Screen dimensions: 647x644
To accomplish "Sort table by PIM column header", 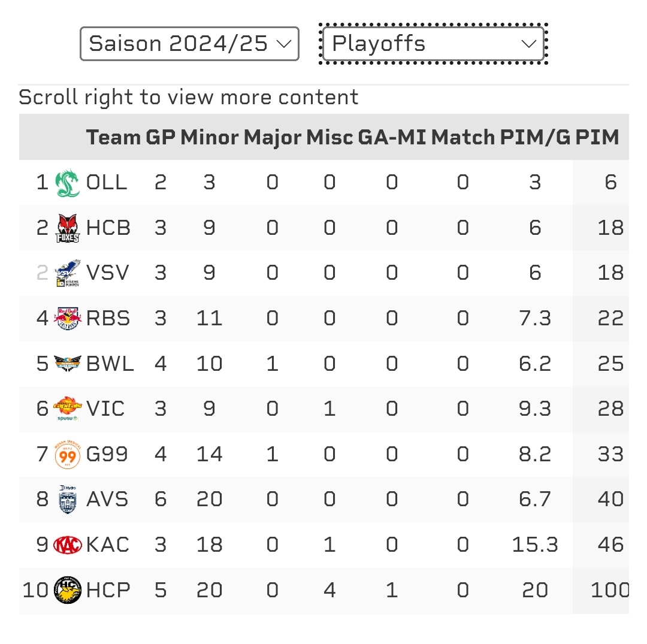I will coord(597,137).
